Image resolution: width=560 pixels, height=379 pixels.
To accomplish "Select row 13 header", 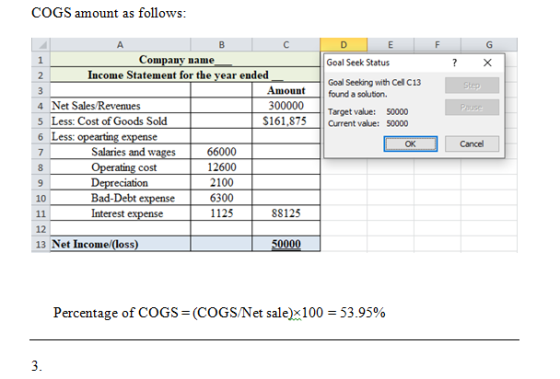I will (x=41, y=244).
